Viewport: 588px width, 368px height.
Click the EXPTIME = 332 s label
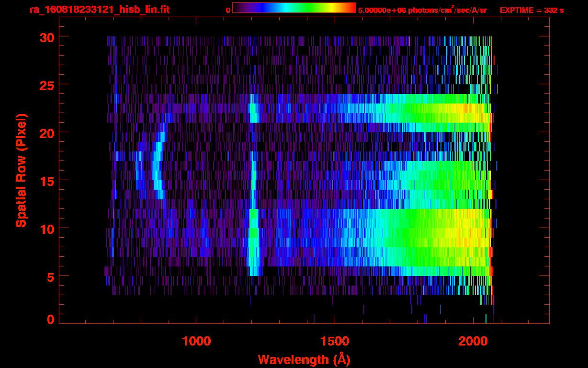click(531, 10)
